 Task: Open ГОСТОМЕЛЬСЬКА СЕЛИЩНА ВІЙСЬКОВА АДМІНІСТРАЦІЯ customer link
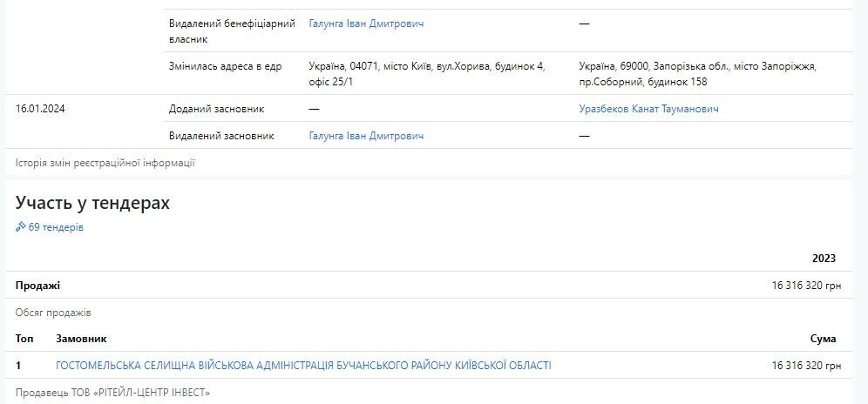303,366
